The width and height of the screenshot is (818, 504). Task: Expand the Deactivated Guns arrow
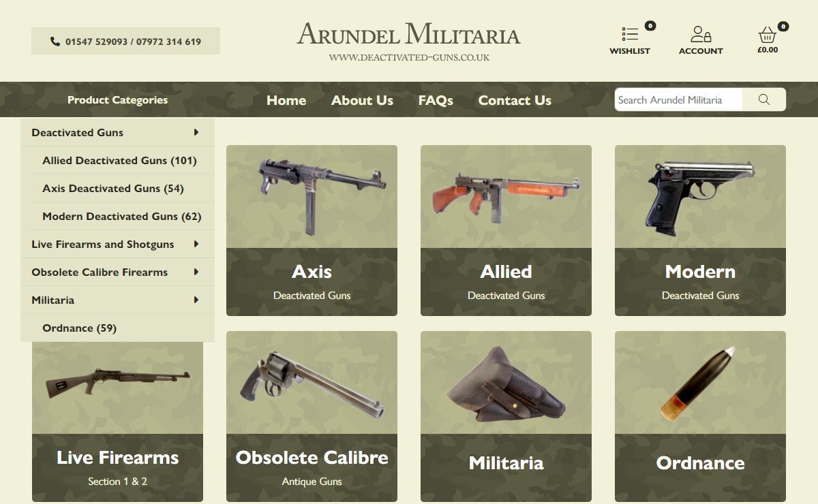pyautogui.click(x=196, y=132)
